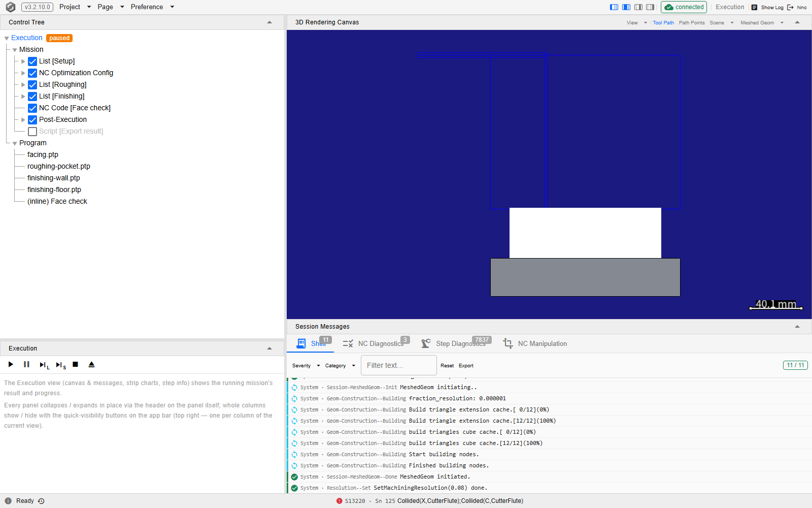The height and width of the screenshot is (508, 812).
Task: Toggle the second column visibility icon
Action: pyautogui.click(x=626, y=7)
